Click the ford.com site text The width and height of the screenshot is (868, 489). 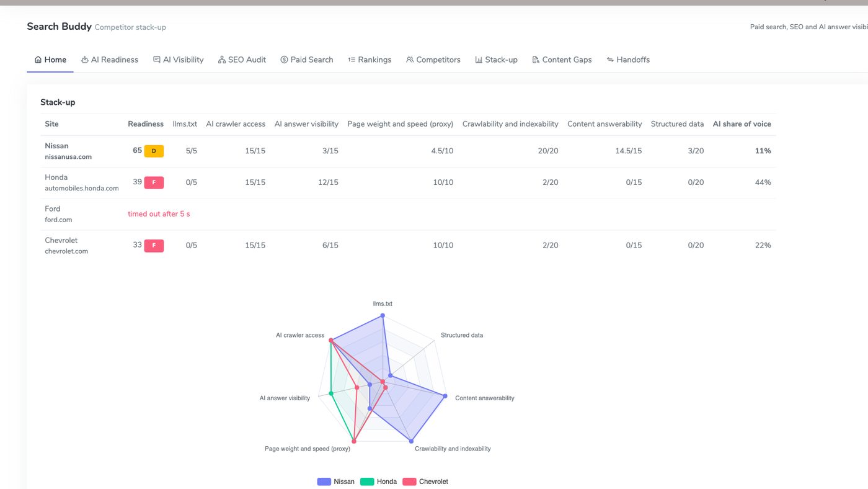pos(58,220)
